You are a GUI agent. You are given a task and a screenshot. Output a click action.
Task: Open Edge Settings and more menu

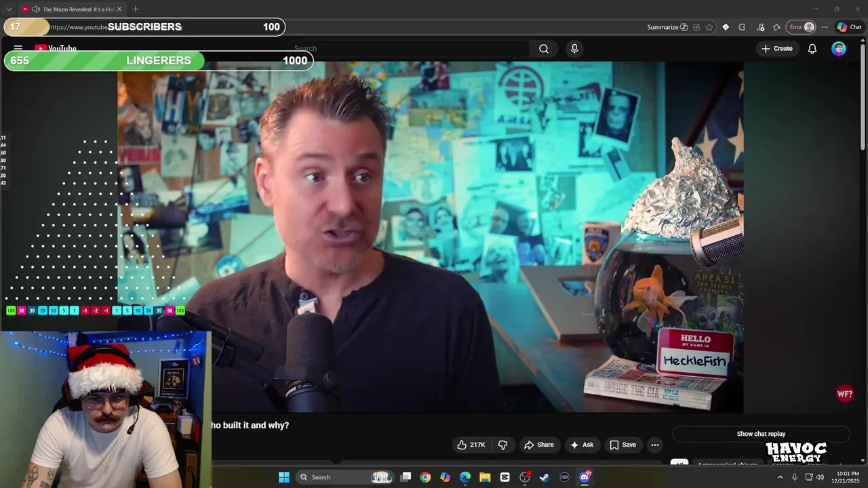tap(825, 27)
